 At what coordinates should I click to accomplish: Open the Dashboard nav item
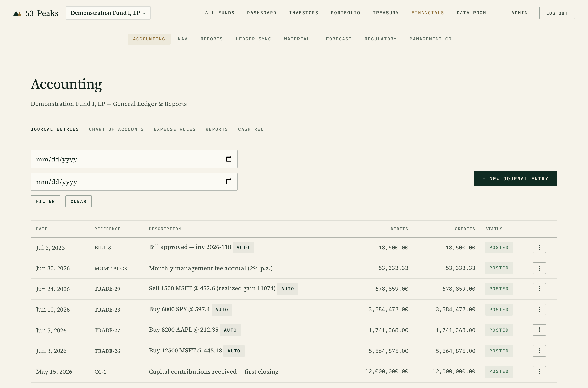pos(262,13)
